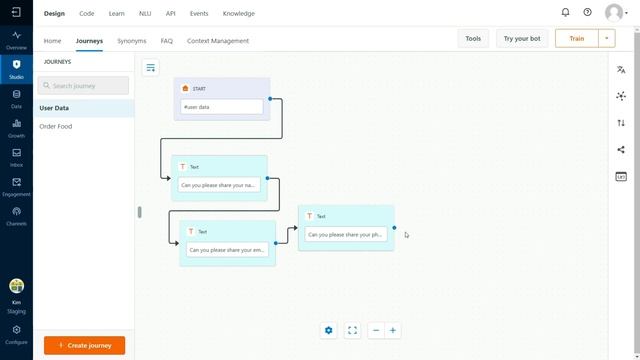The height and width of the screenshot is (360, 640).
Task: Click the fit-to-screen icon
Action: (352, 330)
